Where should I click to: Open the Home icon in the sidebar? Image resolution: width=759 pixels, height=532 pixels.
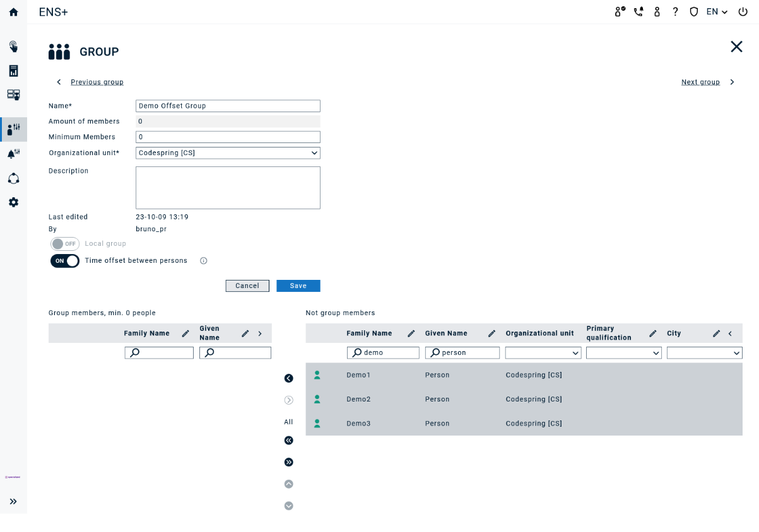coord(13,11)
